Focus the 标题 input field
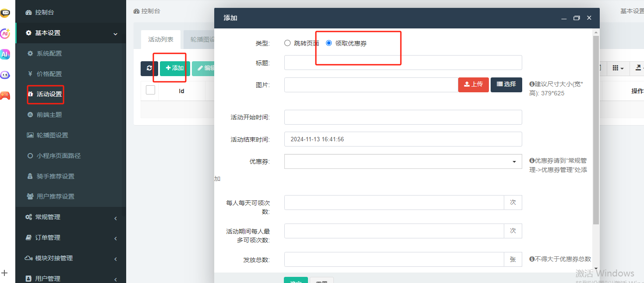The height and width of the screenshot is (283, 644). [403, 63]
